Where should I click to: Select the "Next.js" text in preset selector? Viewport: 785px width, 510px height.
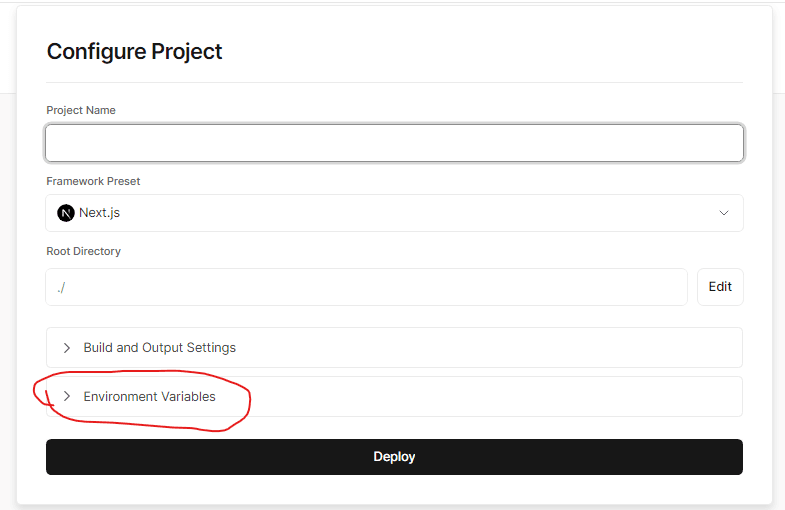pos(100,213)
